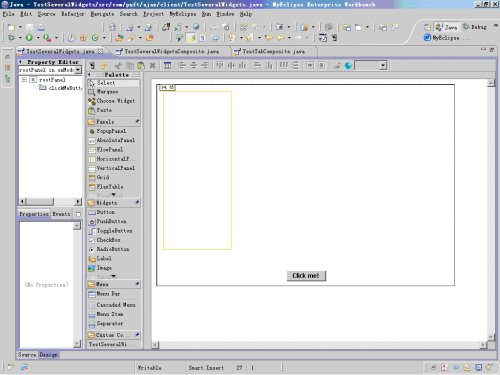Click the "Click me!" button on canvas

tap(306, 276)
